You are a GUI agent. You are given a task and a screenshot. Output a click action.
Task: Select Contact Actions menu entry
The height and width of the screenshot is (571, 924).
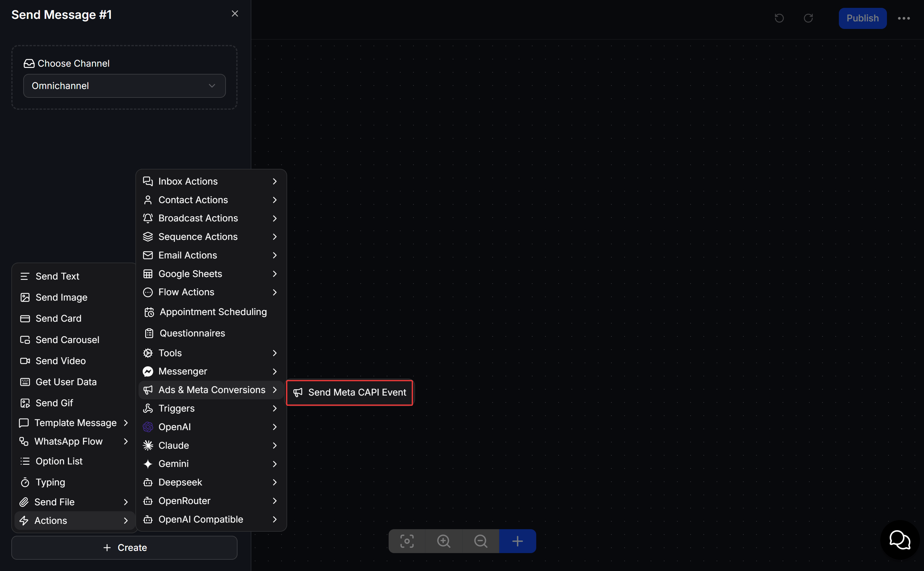211,200
